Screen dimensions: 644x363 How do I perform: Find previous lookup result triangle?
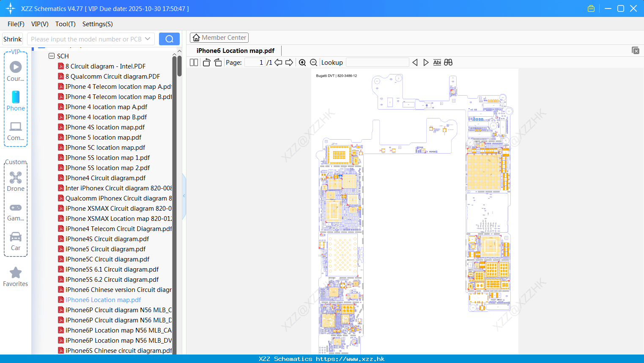(415, 62)
